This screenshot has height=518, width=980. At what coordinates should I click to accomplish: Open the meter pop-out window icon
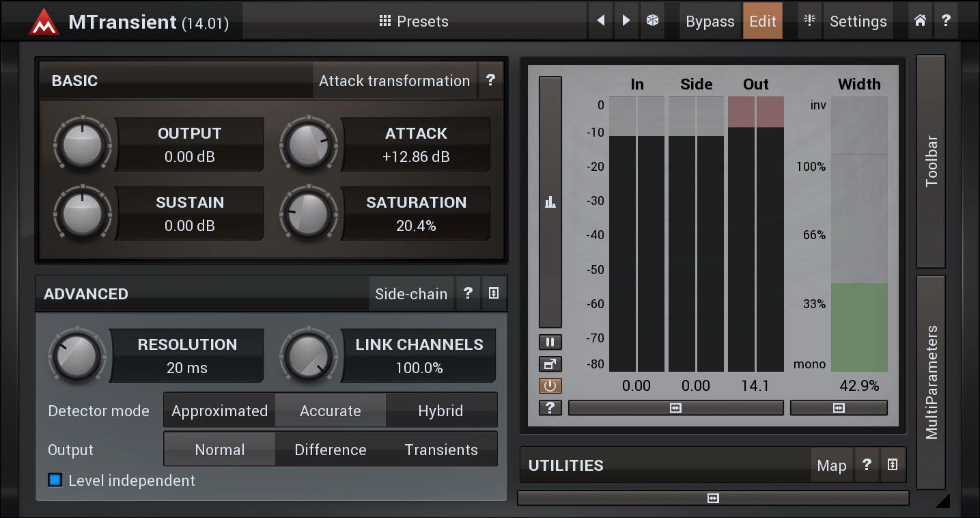(550, 364)
